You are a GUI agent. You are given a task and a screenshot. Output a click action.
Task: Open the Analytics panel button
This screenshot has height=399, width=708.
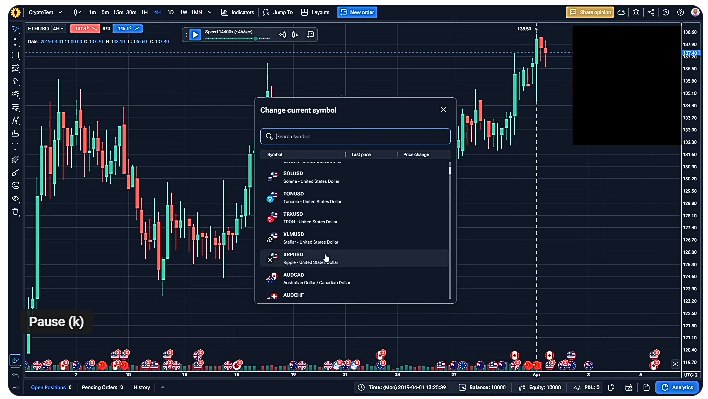(x=677, y=387)
